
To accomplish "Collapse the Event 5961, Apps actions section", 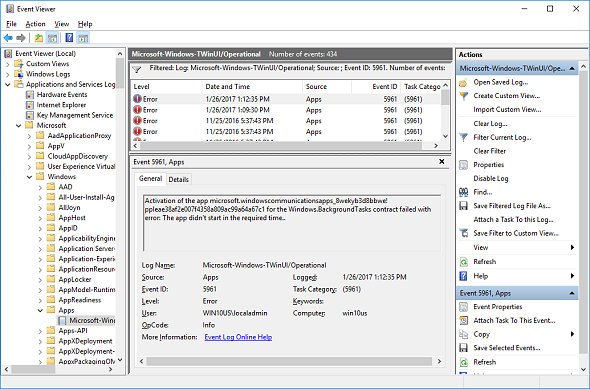I will pos(572,293).
